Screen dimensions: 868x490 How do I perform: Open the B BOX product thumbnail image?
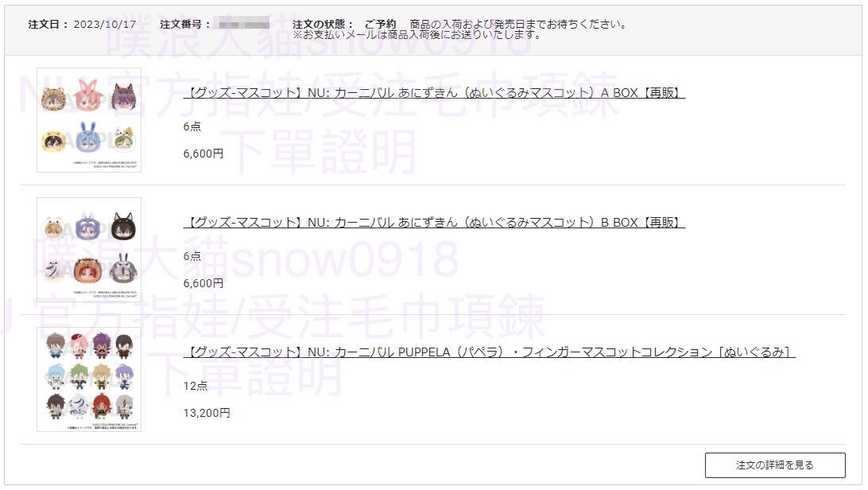(x=89, y=250)
